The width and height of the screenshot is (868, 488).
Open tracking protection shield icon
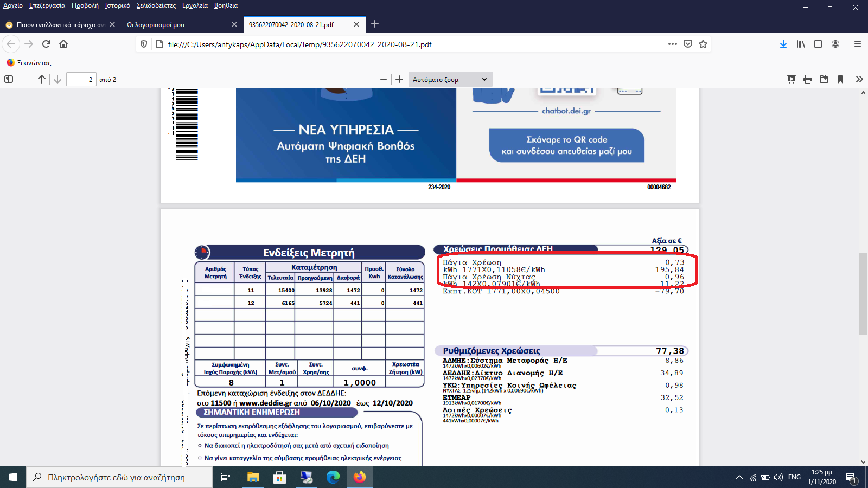pyautogui.click(x=144, y=44)
